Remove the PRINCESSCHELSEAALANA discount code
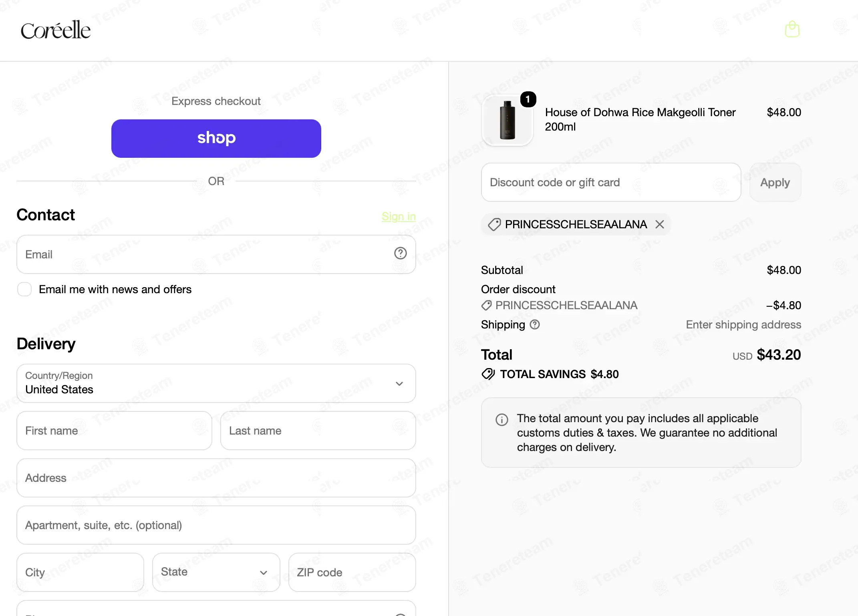Viewport: 858px width, 616px height. (659, 224)
